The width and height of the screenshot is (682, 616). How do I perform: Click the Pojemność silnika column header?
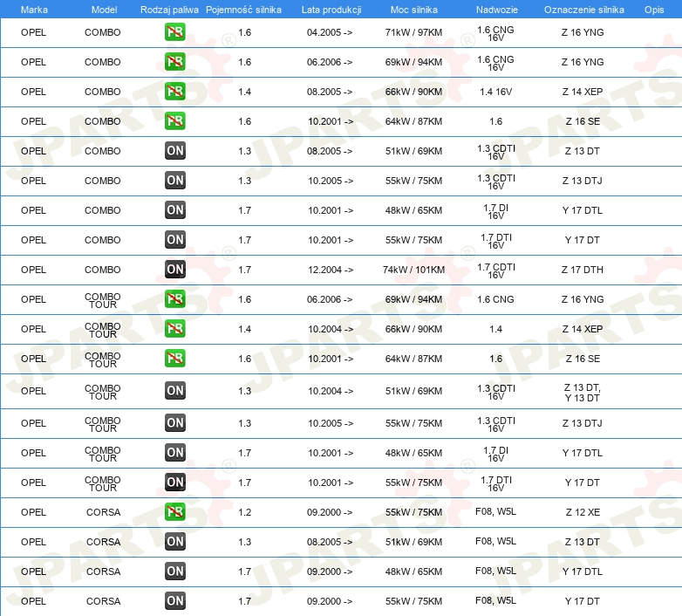tap(243, 10)
